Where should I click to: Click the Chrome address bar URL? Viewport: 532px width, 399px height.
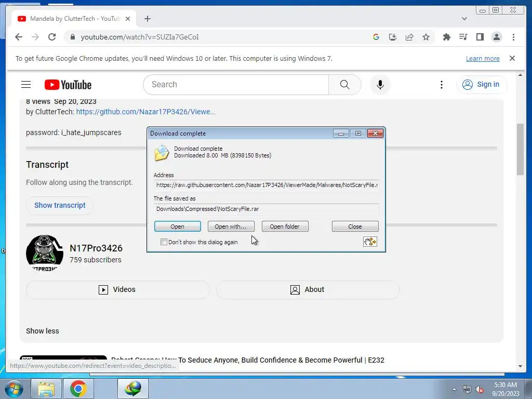pos(140,37)
